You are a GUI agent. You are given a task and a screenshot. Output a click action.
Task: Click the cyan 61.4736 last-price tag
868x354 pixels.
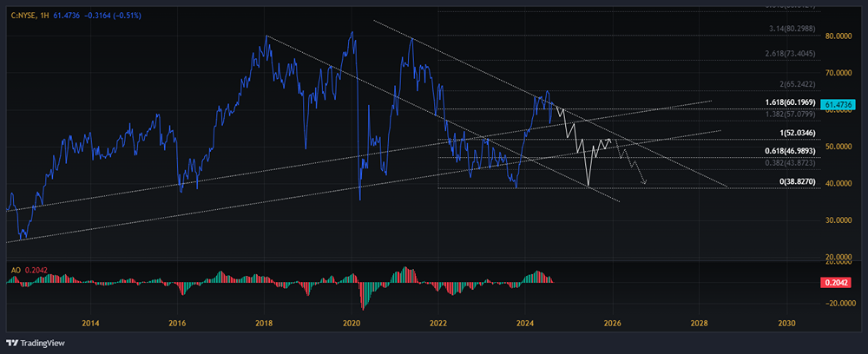839,103
